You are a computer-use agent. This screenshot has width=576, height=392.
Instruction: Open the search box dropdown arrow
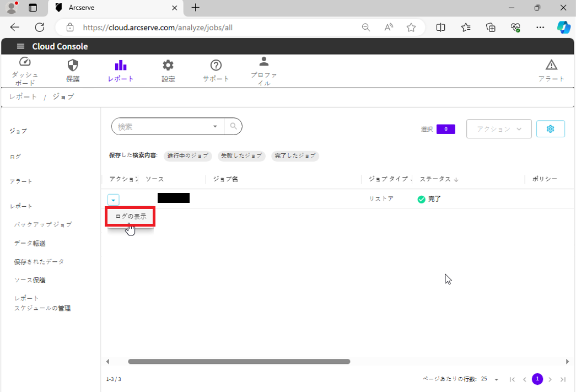[215, 126]
